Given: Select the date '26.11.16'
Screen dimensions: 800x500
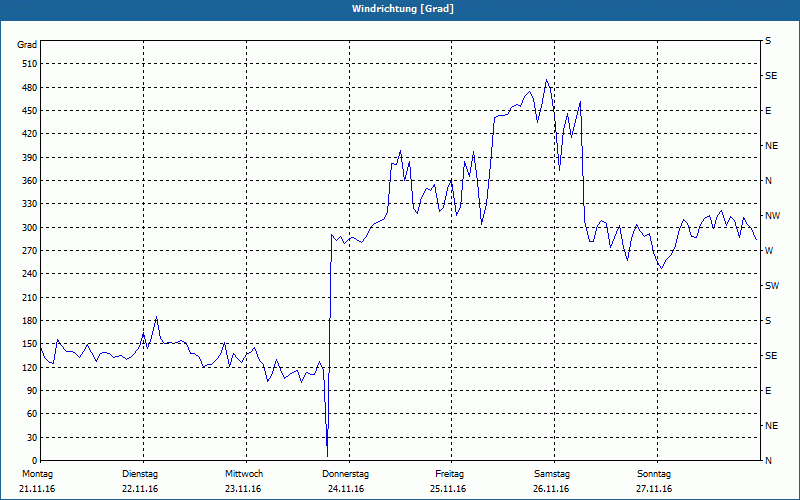Looking at the screenshot, I should pos(551,489).
